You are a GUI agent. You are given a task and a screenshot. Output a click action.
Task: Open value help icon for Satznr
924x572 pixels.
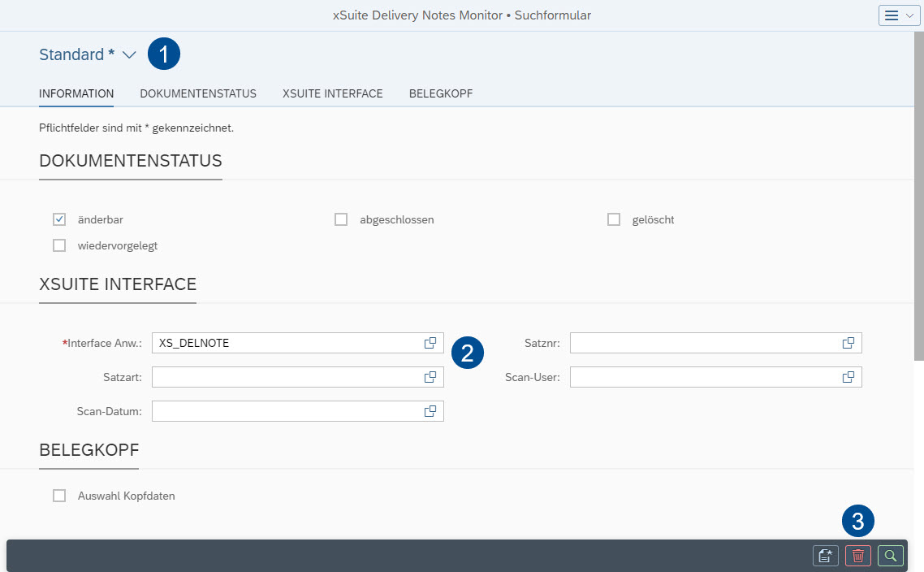tap(848, 343)
